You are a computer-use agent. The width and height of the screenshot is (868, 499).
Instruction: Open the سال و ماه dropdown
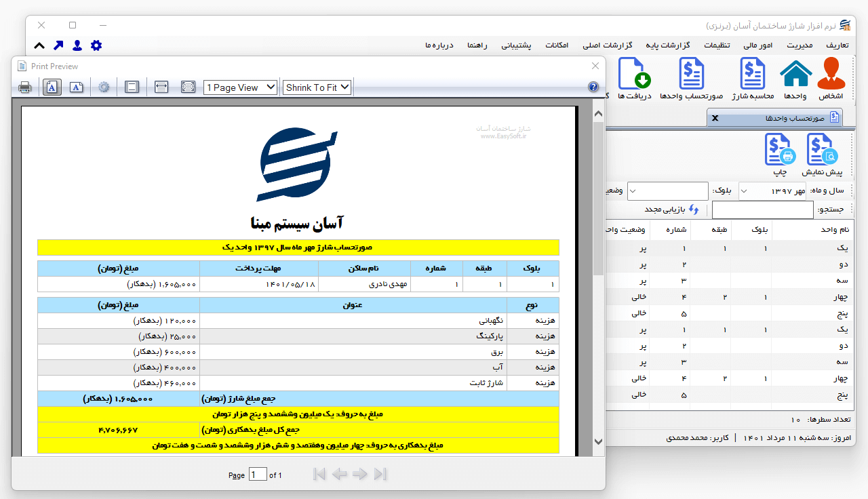772,191
